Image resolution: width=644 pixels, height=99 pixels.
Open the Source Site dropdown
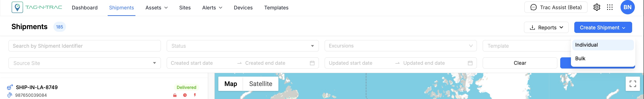pos(84,63)
